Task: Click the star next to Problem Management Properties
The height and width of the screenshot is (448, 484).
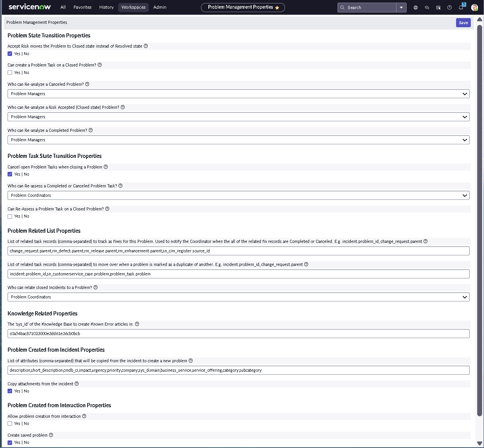Action: (277, 7)
